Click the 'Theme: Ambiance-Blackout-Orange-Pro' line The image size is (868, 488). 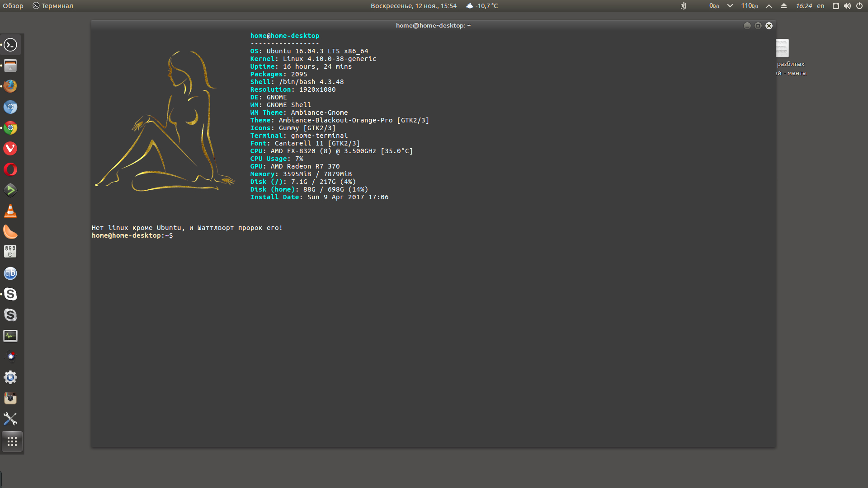click(340, 120)
